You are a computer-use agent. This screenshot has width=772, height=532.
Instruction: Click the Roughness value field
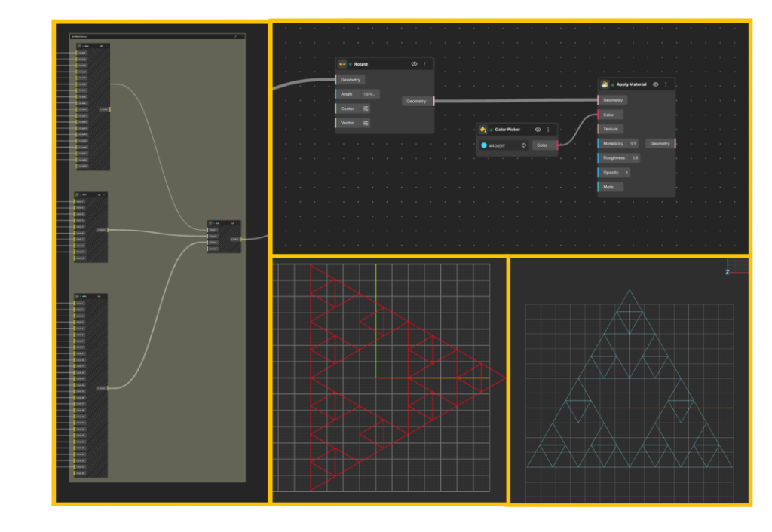coord(635,158)
